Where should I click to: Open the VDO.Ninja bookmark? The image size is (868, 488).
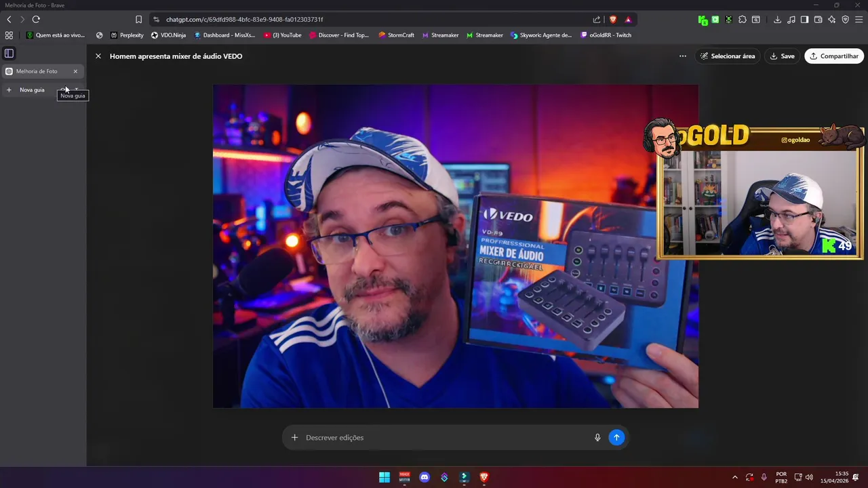click(x=168, y=35)
